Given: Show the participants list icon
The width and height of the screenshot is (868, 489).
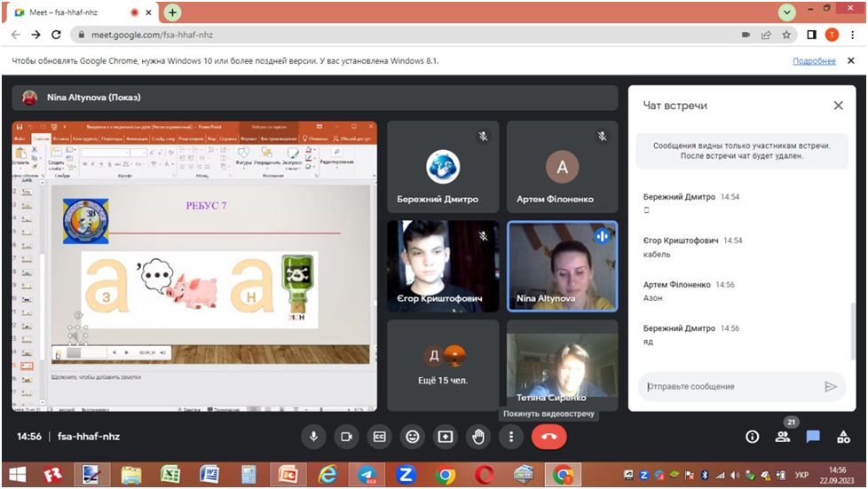Looking at the screenshot, I should [x=783, y=437].
